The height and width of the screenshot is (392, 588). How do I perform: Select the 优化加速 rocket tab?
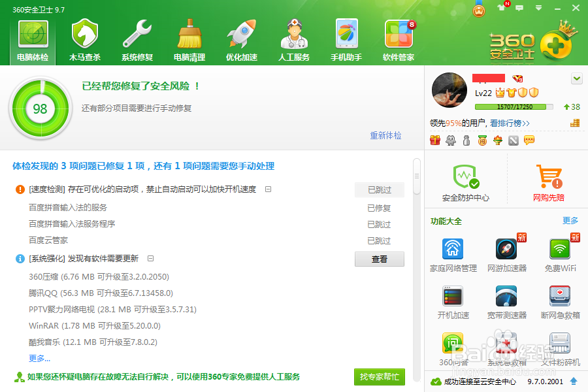pos(242,41)
